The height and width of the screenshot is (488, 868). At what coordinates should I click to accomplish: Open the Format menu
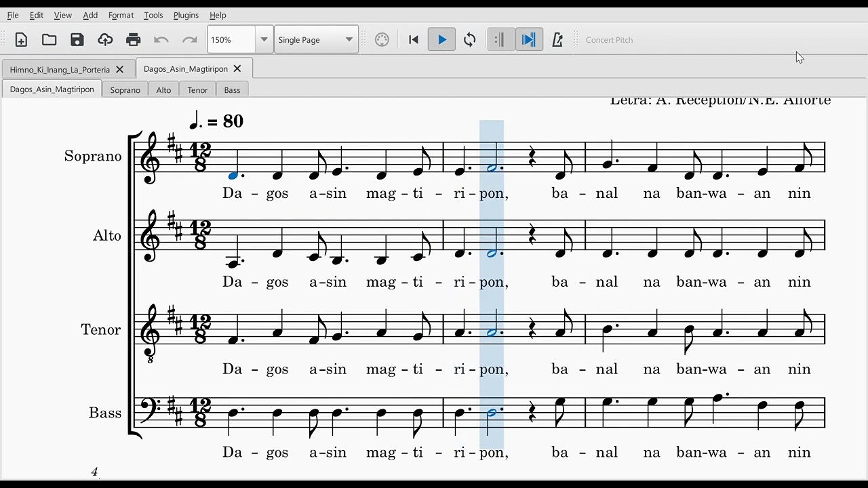click(x=121, y=15)
